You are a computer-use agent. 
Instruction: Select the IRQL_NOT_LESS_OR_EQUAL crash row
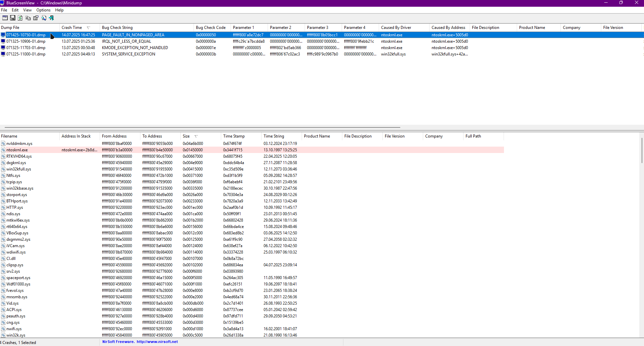pos(322,41)
